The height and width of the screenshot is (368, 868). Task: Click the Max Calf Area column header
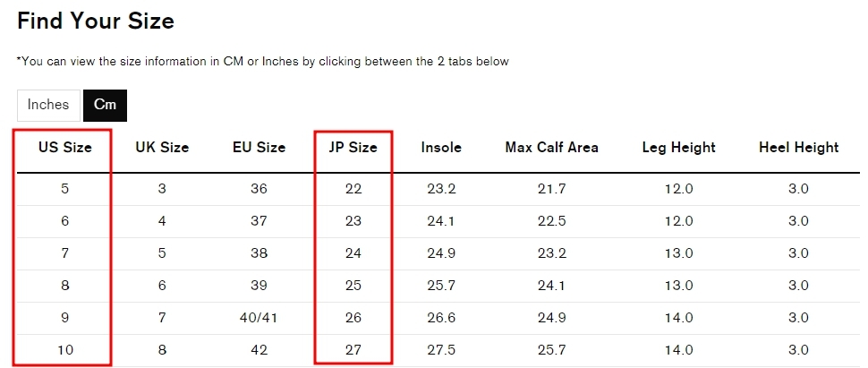(551, 147)
